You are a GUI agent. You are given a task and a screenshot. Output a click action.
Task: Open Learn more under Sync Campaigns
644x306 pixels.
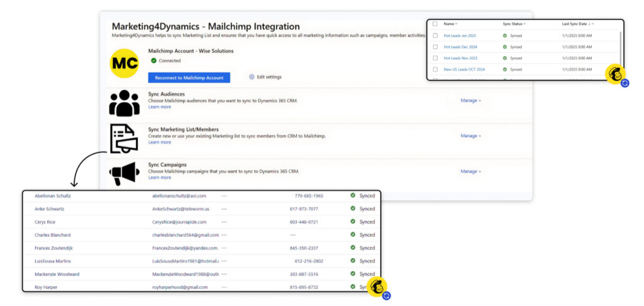coord(159,178)
